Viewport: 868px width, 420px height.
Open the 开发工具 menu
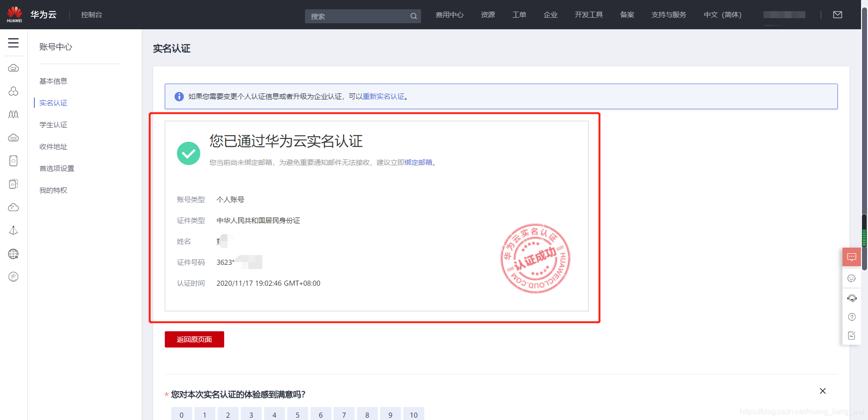(x=589, y=15)
